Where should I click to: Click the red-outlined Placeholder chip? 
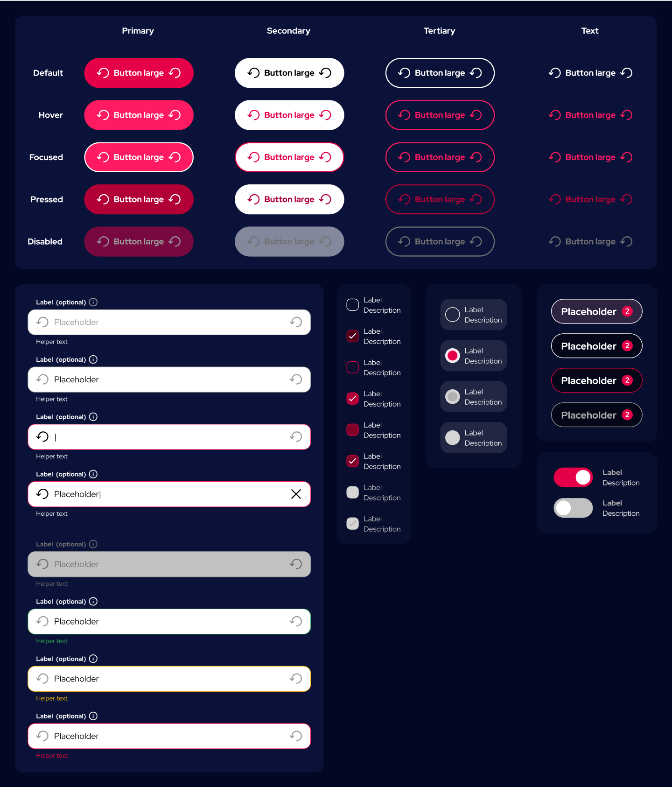[x=597, y=380]
